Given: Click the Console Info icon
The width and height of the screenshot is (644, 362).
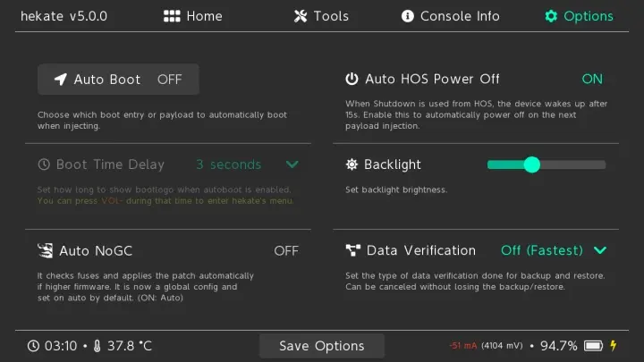Looking at the screenshot, I should pyautogui.click(x=408, y=16).
